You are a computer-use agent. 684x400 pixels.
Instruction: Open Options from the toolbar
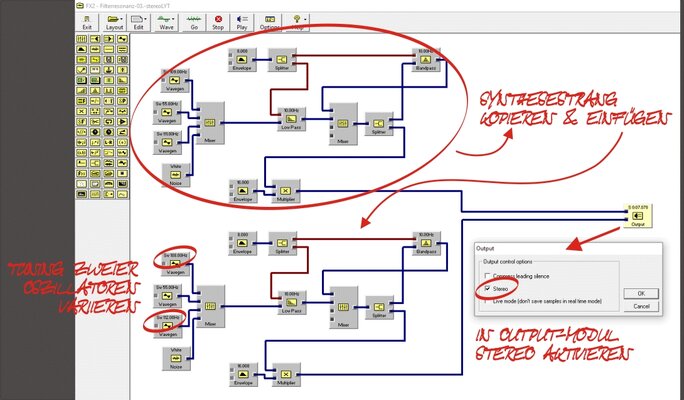(270, 23)
